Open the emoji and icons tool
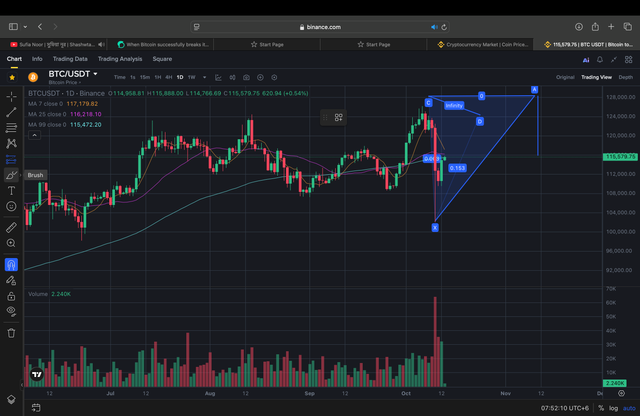The width and height of the screenshot is (640, 416). point(11,206)
